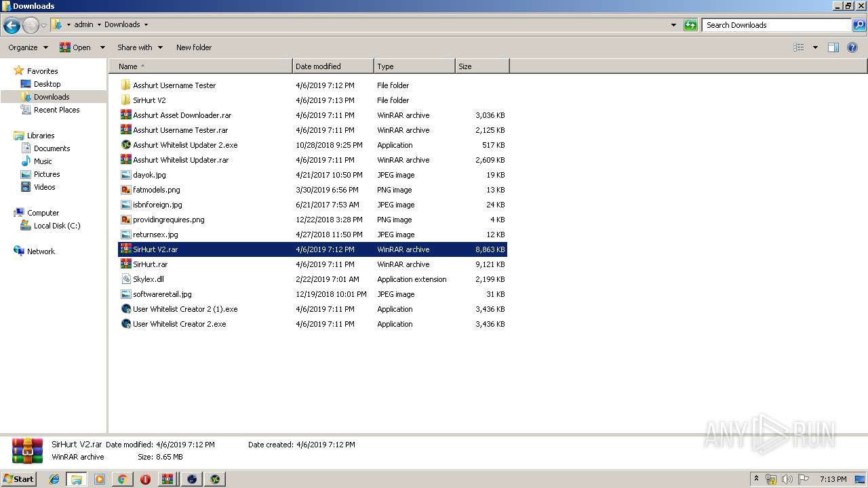Open the Pictures library

[x=47, y=174]
